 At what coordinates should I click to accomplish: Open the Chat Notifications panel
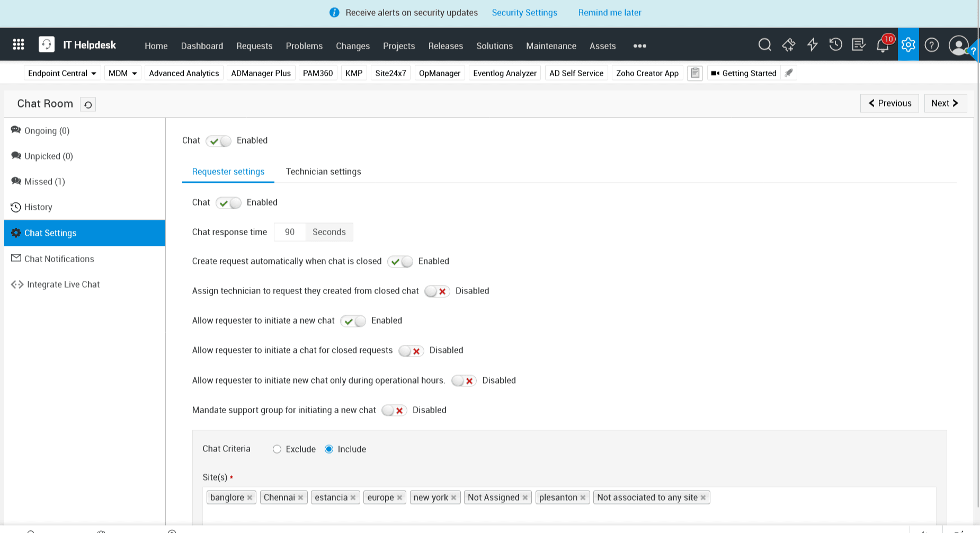point(59,259)
